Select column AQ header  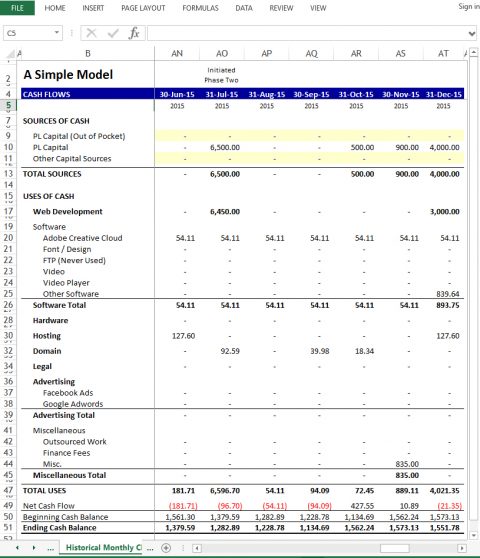[x=311, y=53]
